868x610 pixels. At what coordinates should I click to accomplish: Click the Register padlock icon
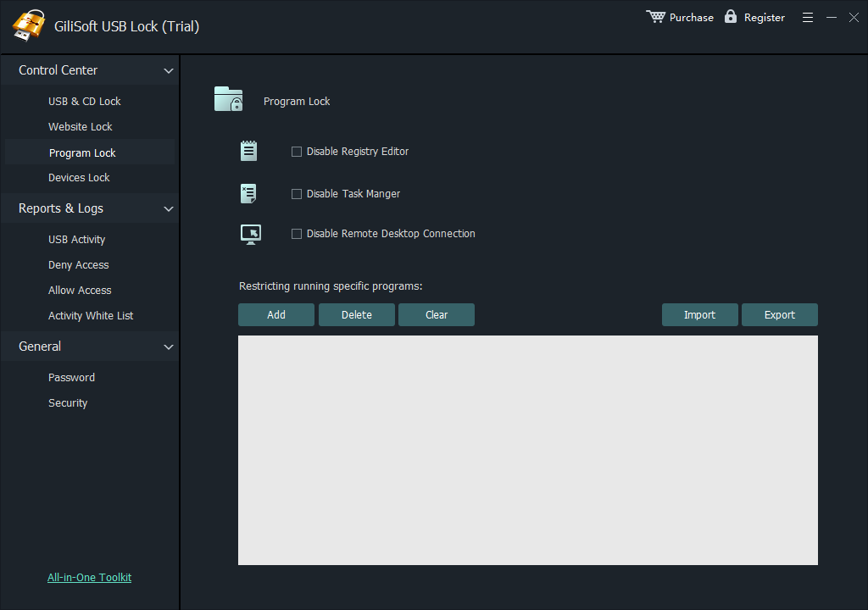click(x=731, y=16)
